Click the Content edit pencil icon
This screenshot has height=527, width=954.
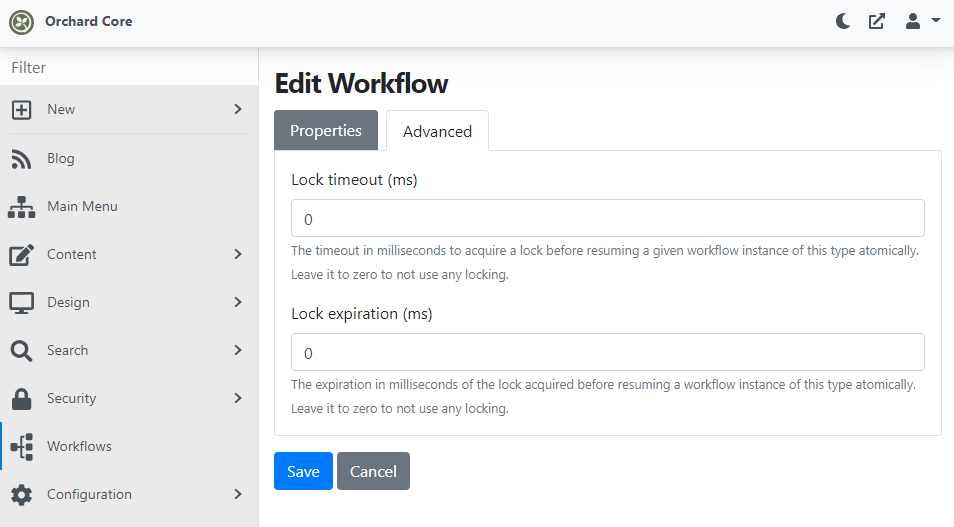(x=21, y=255)
